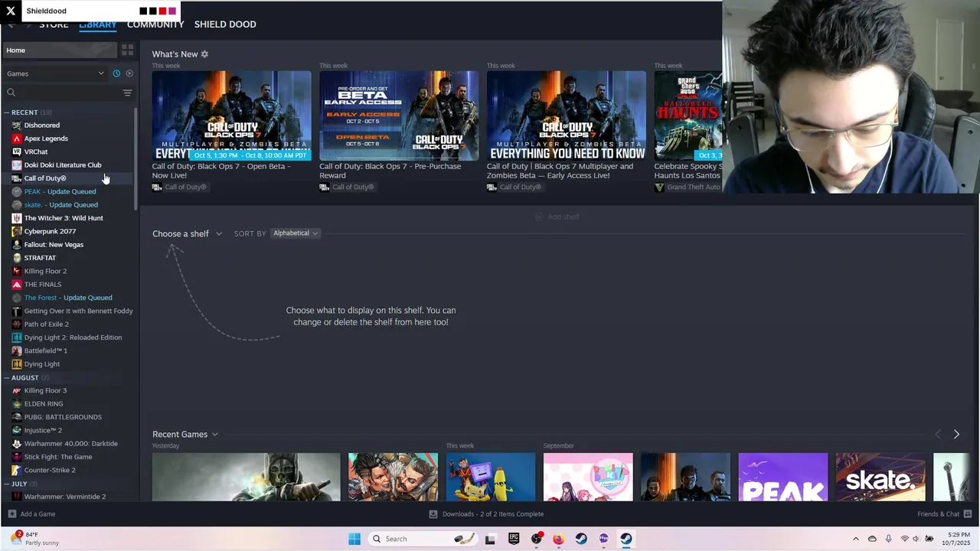Open the SHIELD DOOD profile tab
This screenshot has height=551, width=980.
(x=225, y=24)
